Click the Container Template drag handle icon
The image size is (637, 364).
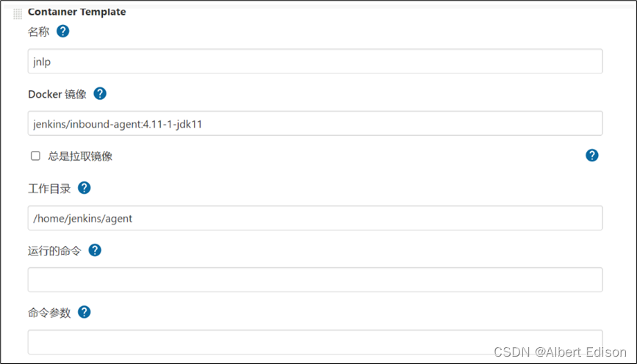18,13
